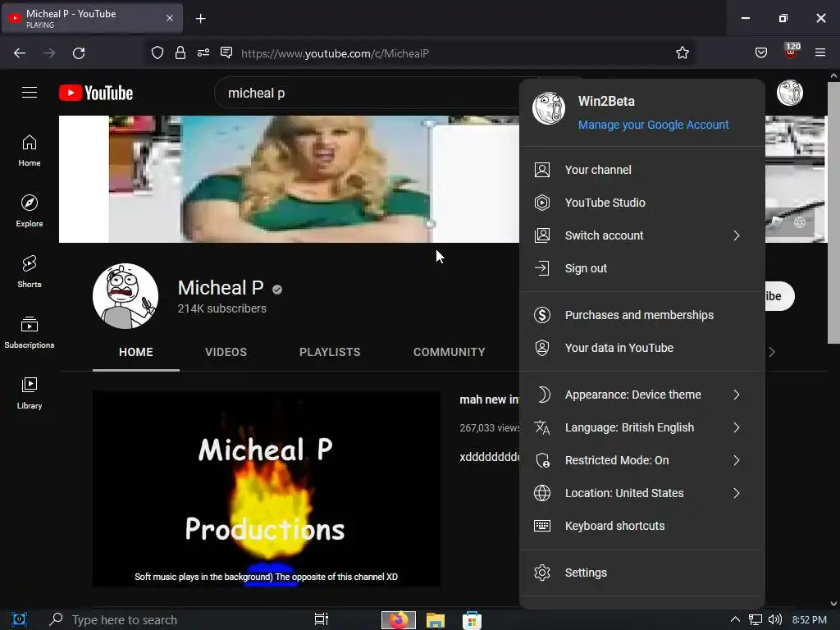The width and height of the screenshot is (840, 630).
Task: Open the YouTube hamburger guide menu
Action: pos(30,93)
